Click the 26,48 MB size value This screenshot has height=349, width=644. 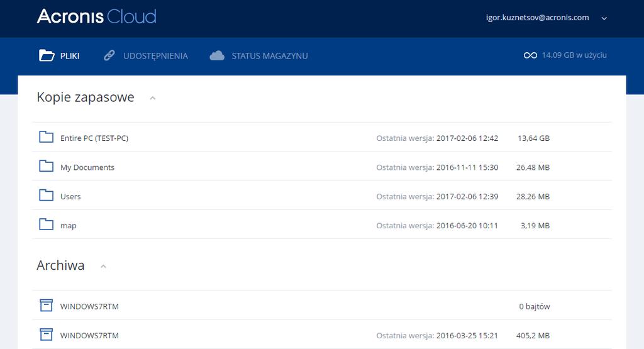533,167
